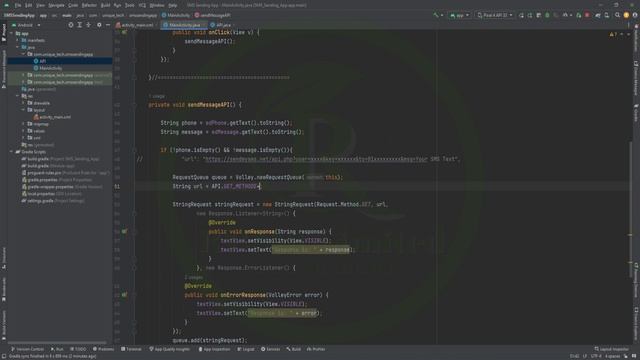Switch to the activity_main.xml editor tab

coord(135,25)
